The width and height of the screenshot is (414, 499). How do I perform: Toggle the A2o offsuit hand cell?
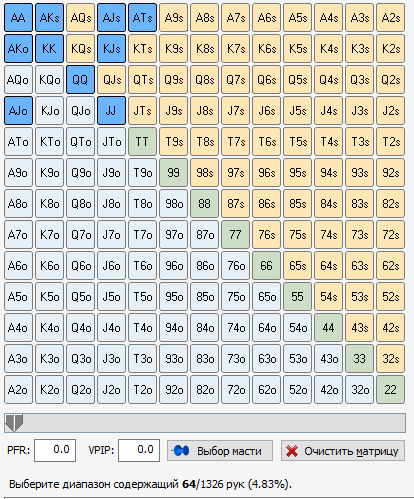click(18, 390)
